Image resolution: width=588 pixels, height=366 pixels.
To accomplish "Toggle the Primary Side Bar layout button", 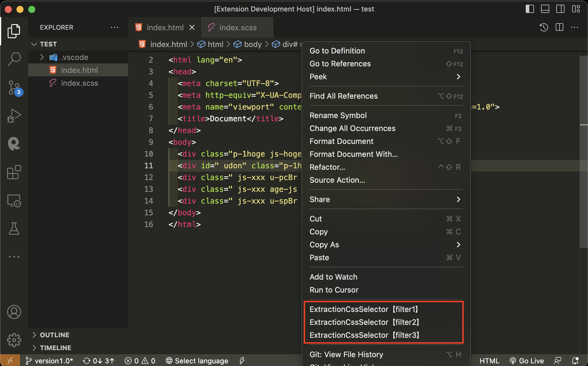I will tap(530, 9).
